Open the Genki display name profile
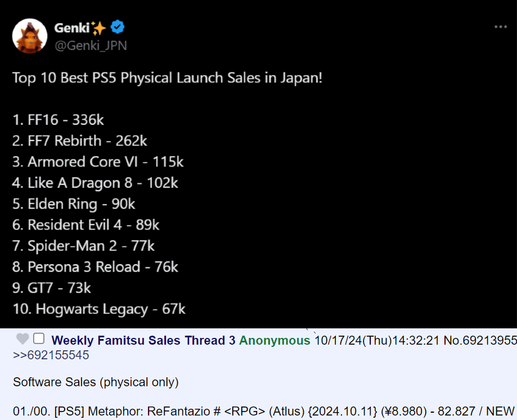The height and width of the screenshot is (420, 517). 73,27
